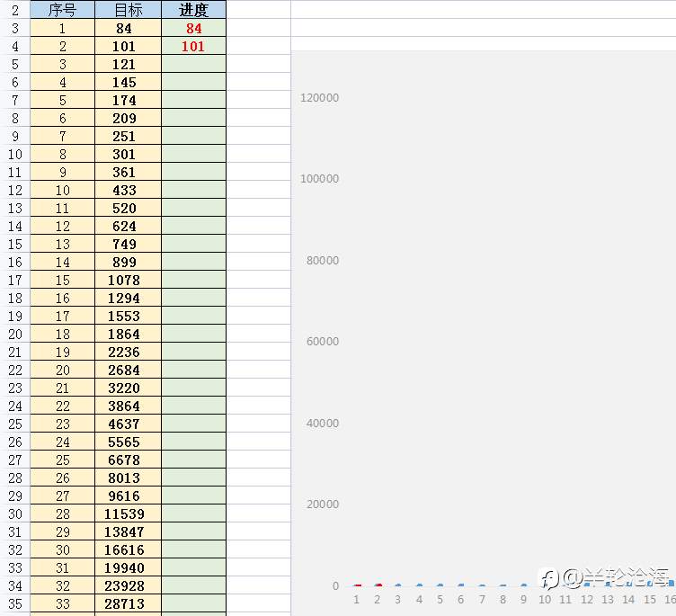
Task: Select target cell with value 1294
Action: (128, 298)
